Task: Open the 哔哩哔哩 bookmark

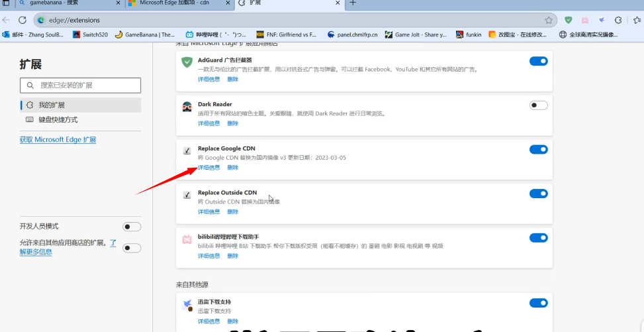Action: click(x=216, y=35)
